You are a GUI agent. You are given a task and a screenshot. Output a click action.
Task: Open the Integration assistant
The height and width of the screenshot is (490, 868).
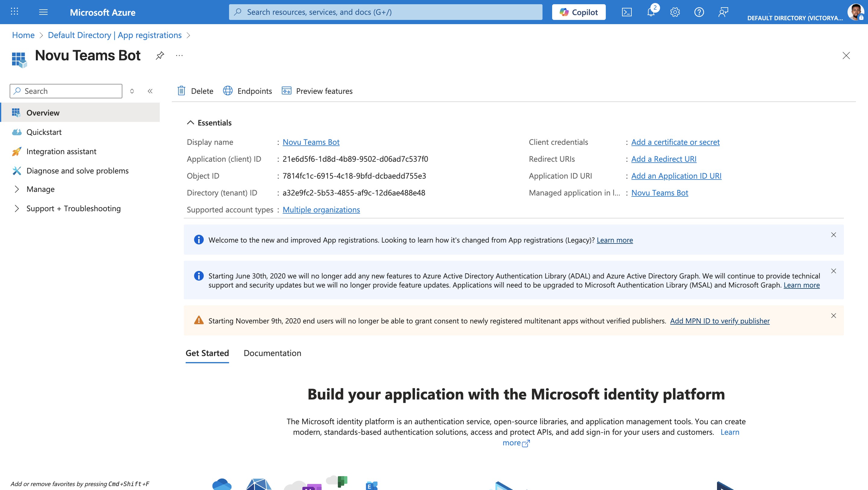(x=61, y=151)
